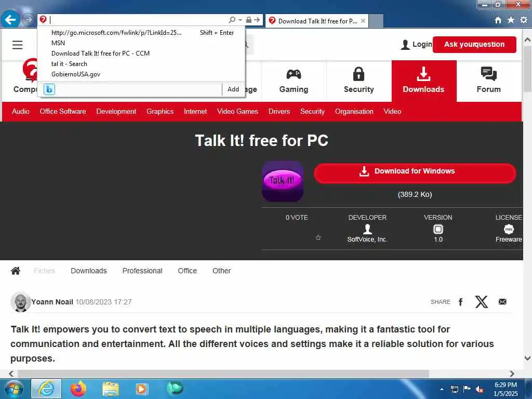Open Internet category
Screen dimensions: 532x399
195,111
